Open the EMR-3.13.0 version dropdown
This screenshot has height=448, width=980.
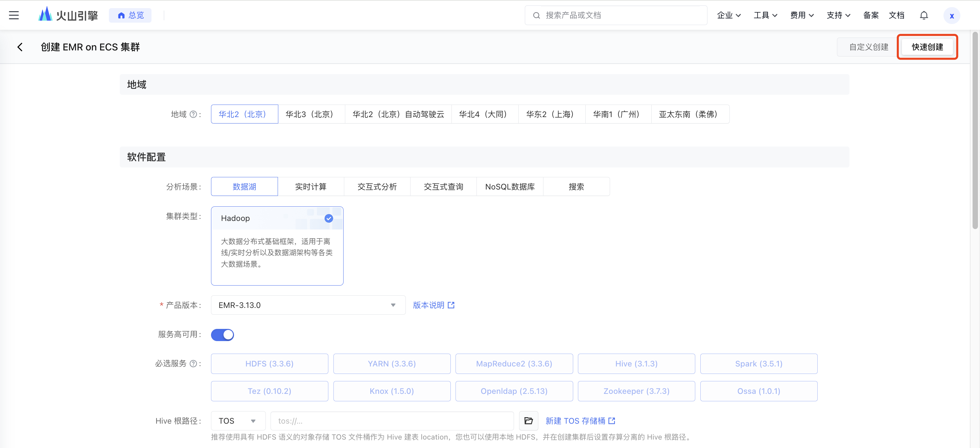pos(308,305)
